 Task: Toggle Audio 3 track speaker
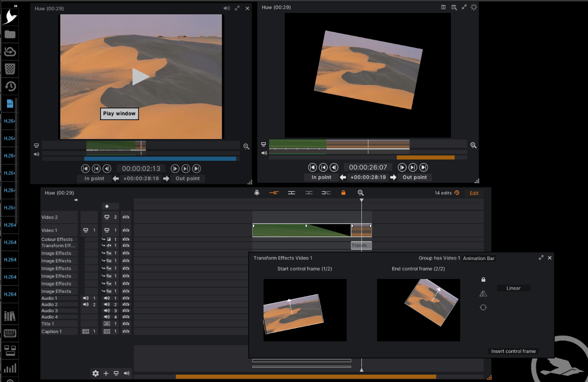point(107,311)
